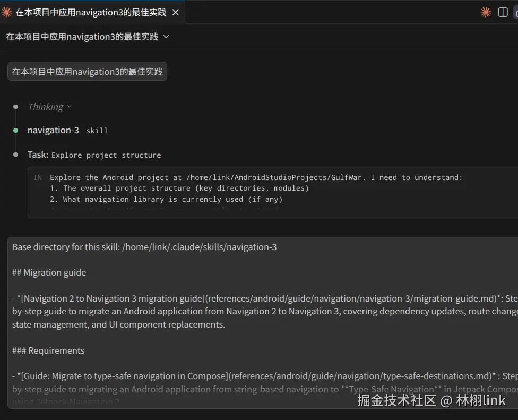
Task: Toggle split editor layout icon
Action: point(503,12)
